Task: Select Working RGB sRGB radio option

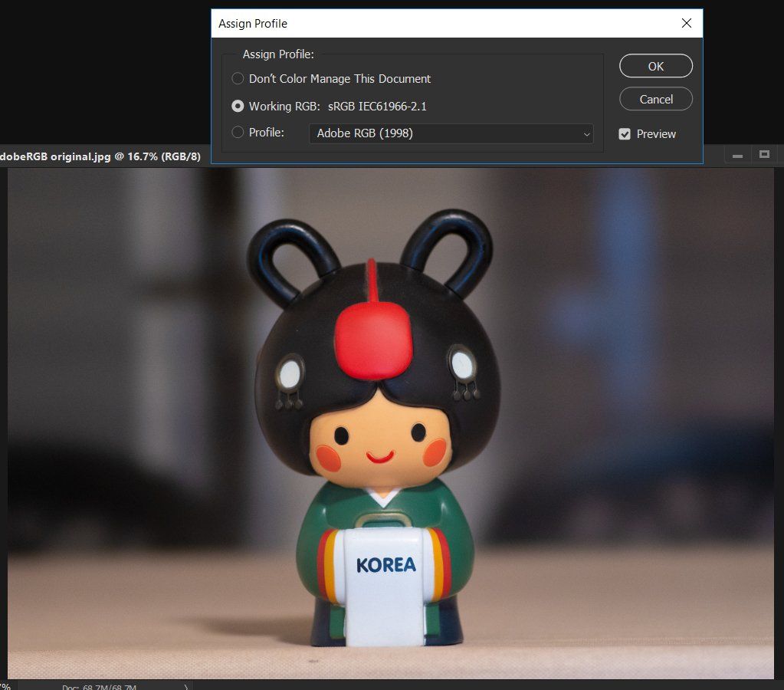Action: coord(238,106)
